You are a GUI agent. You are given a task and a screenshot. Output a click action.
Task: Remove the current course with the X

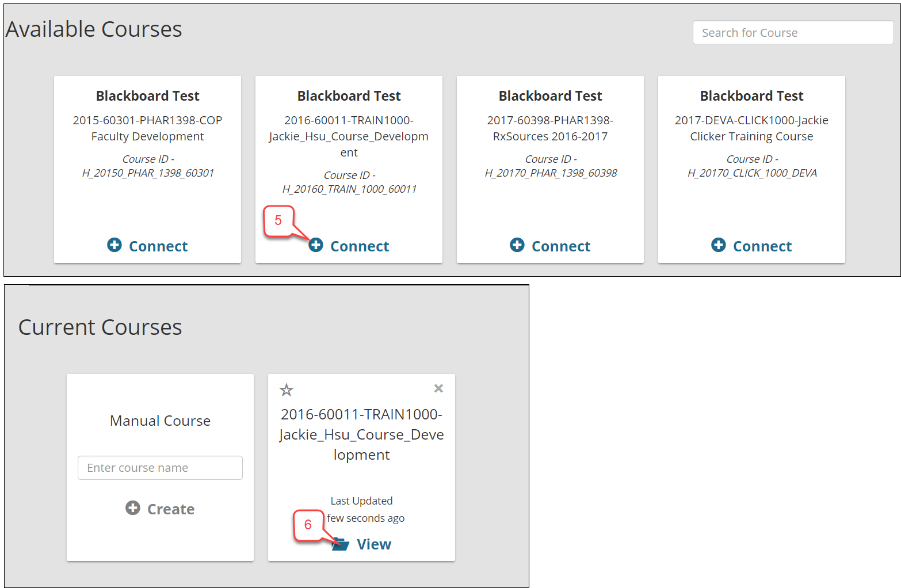438,388
